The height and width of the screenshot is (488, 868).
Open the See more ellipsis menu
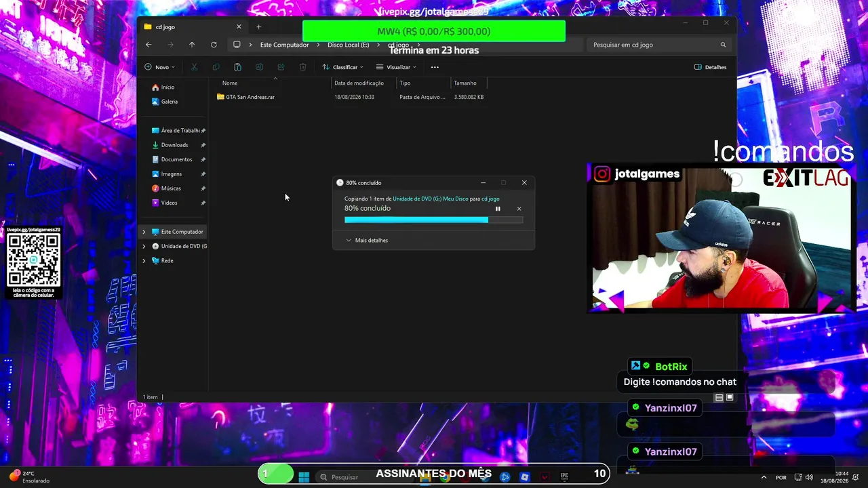pyautogui.click(x=435, y=67)
